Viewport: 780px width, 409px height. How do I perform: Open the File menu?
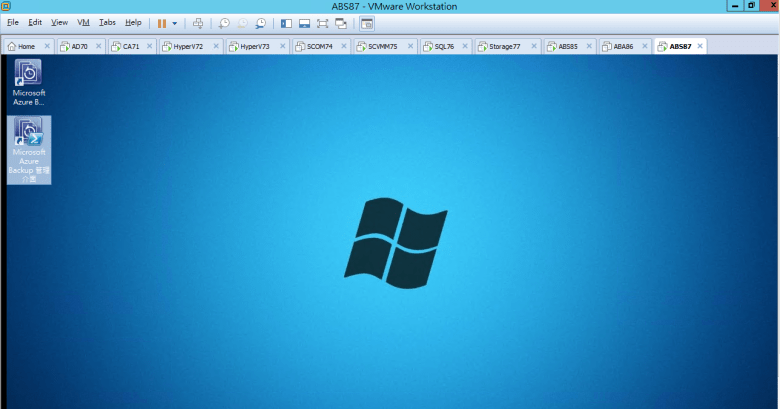(x=13, y=22)
